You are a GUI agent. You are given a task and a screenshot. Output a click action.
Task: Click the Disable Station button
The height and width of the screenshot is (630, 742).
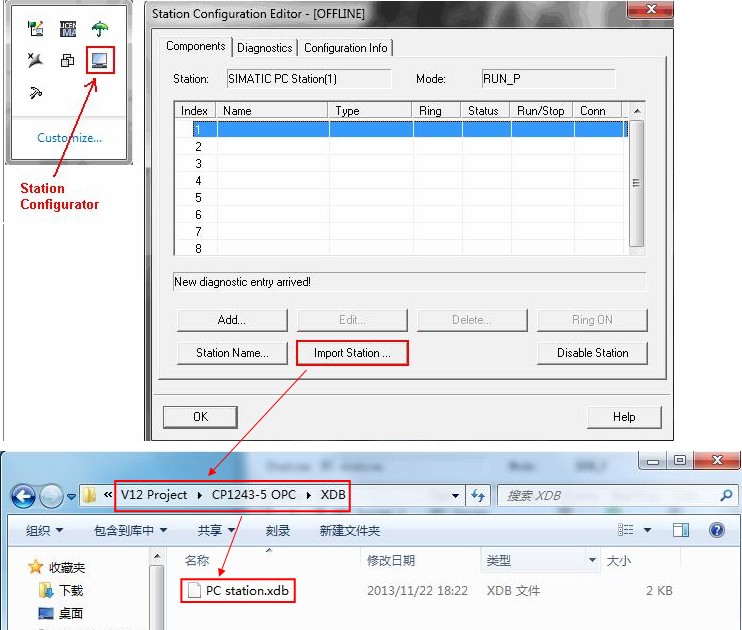click(592, 353)
